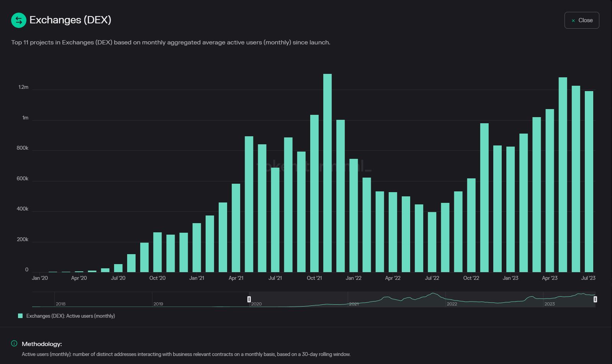
Task: Click the x icon in Close button
Action: coord(573,21)
